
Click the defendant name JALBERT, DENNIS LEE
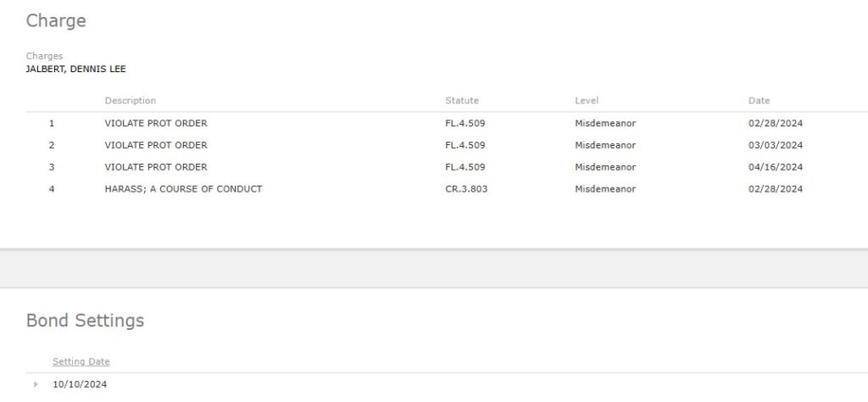click(75, 70)
